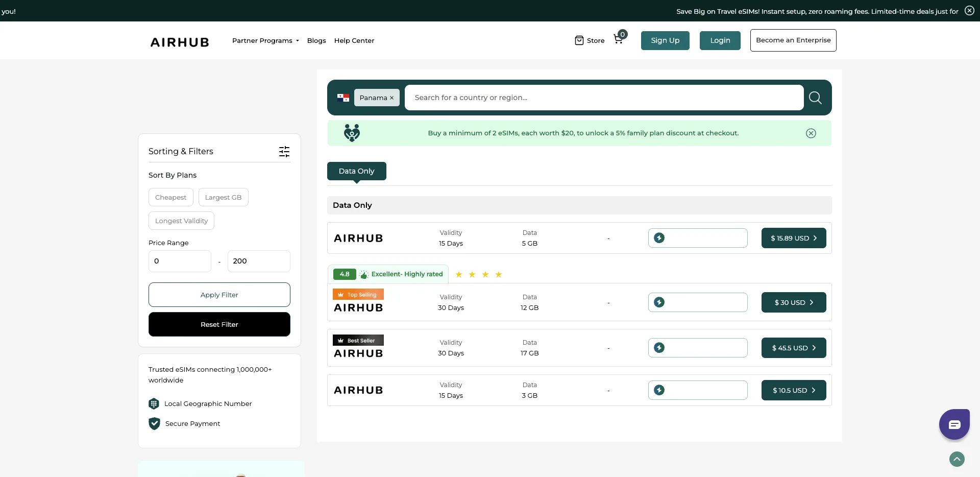Click the Local Geographic Number icon
Image resolution: width=980 pixels, height=477 pixels.
coord(154,403)
